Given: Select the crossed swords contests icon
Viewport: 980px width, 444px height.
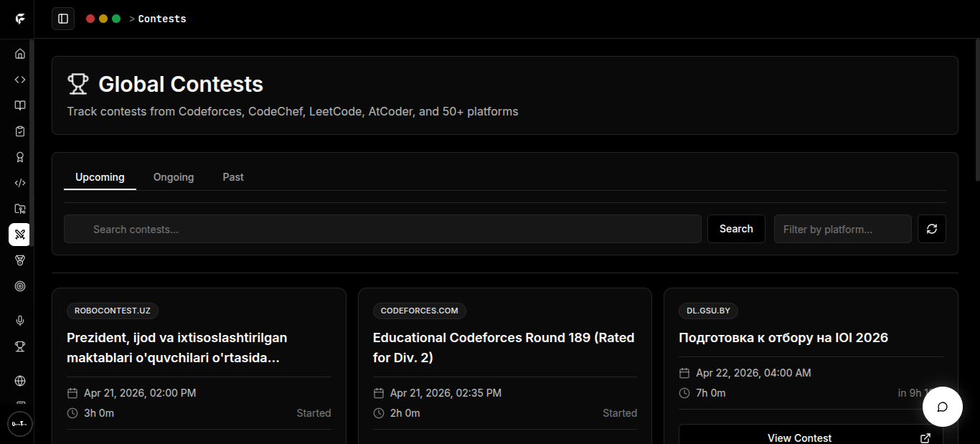Looking at the screenshot, I should [19, 235].
